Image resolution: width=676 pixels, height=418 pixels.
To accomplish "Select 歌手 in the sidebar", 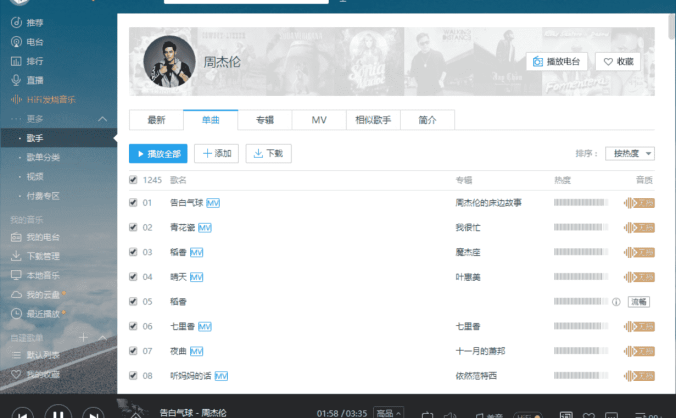I will 59,138.
